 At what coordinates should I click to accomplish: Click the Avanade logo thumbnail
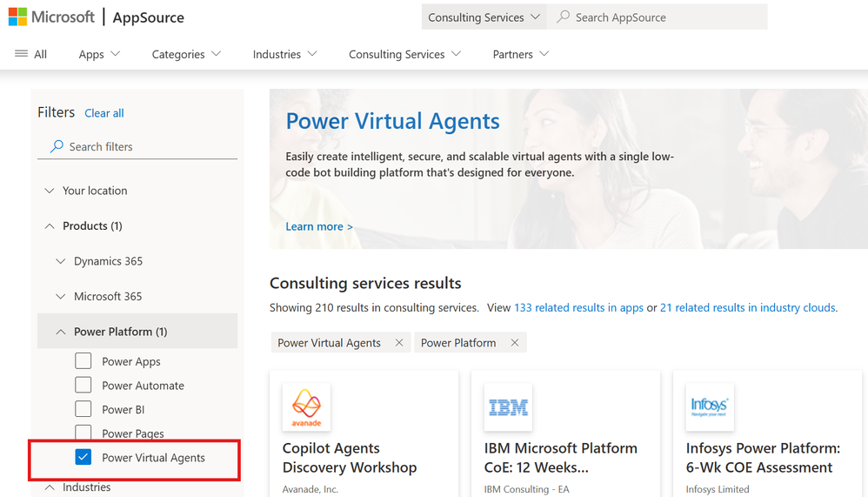coord(306,407)
